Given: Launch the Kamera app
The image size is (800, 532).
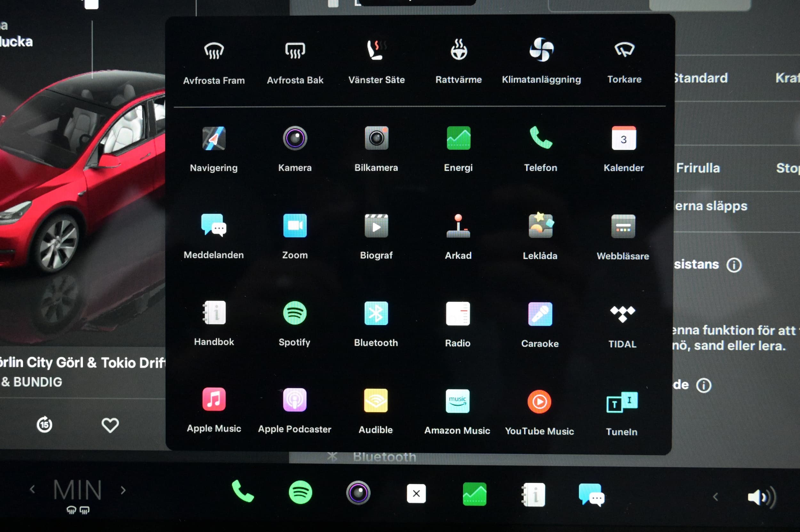Looking at the screenshot, I should click(295, 149).
